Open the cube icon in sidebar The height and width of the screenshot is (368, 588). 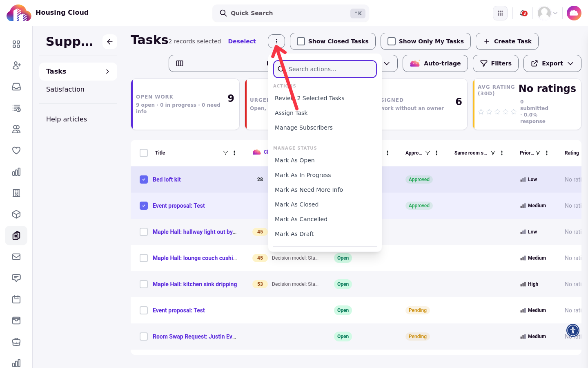16,214
